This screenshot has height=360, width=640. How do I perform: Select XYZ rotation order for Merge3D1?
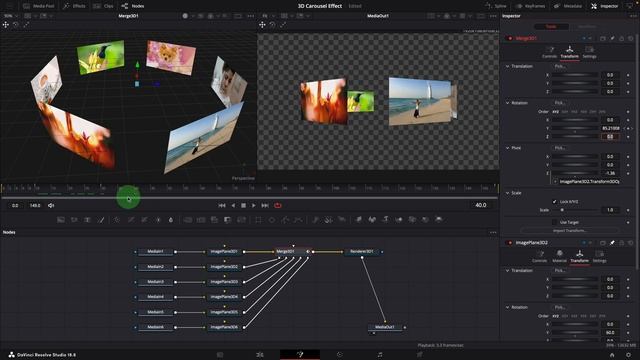(x=556, y=111)
